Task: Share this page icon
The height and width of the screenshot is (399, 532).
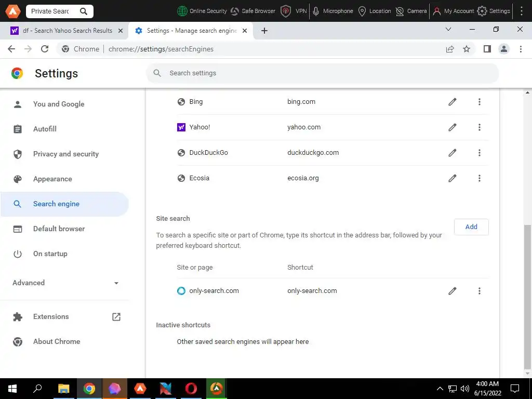Action: (450, 49)
